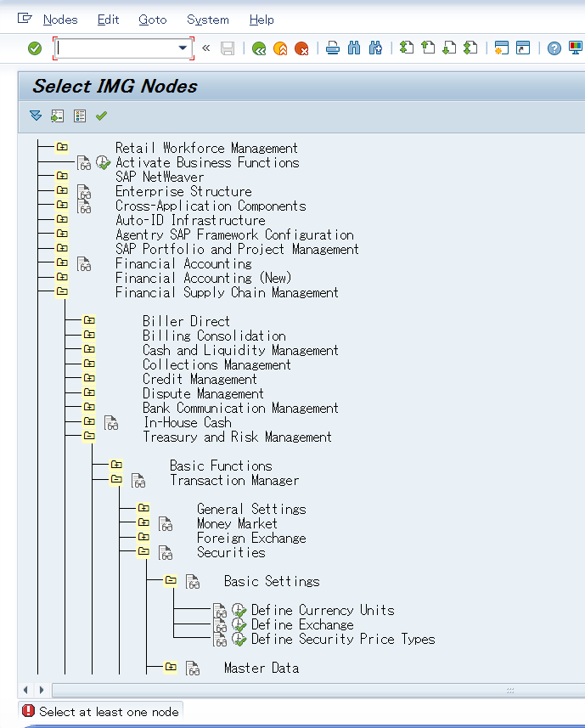The height and width of the screenshot is (728, 585).
Task: Click the Save diskette icon
Action: pyautogui.click(x=228, y=48)
